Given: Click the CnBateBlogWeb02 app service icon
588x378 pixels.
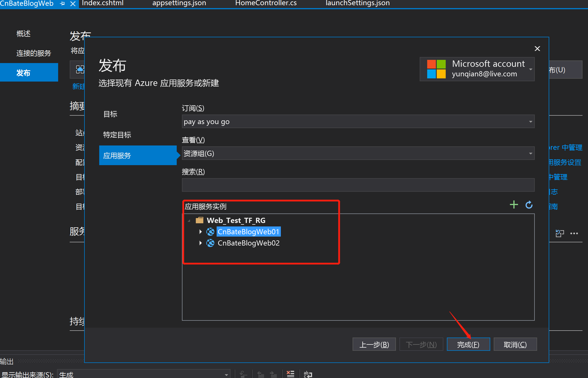Looking at the screenshot, I should 210,243.
